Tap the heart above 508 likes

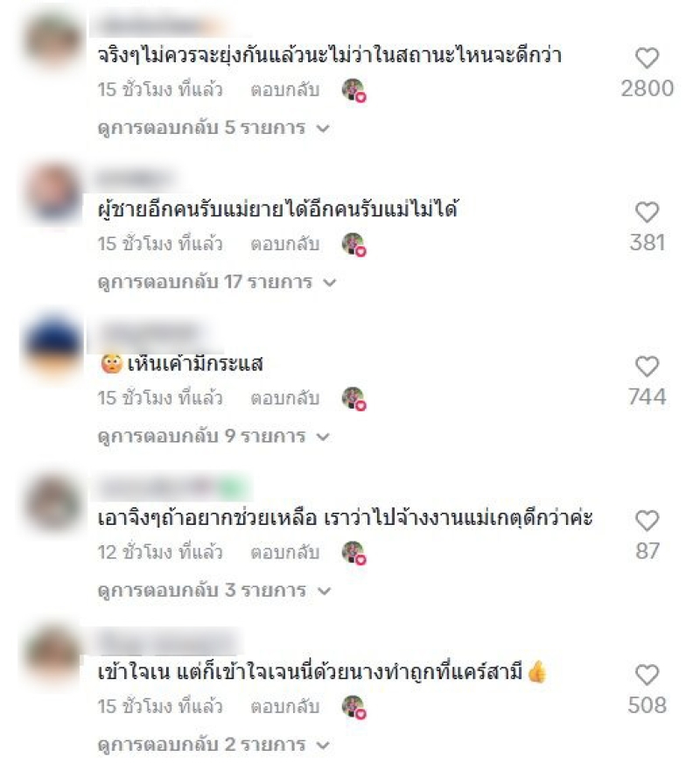click(647, 675)
